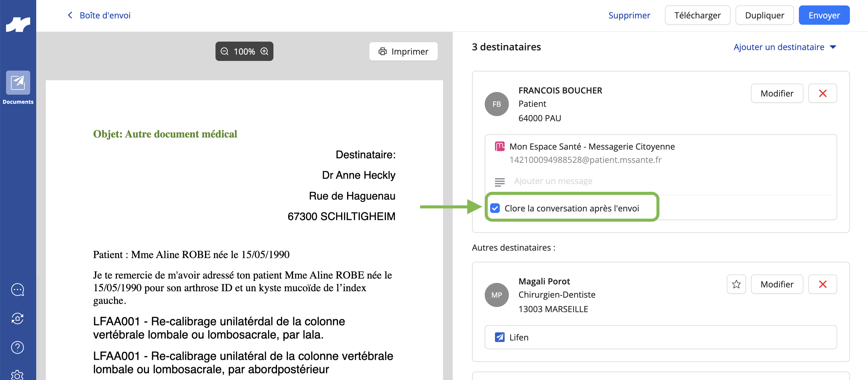Open the settings gear icon

[x=18, y=375]
